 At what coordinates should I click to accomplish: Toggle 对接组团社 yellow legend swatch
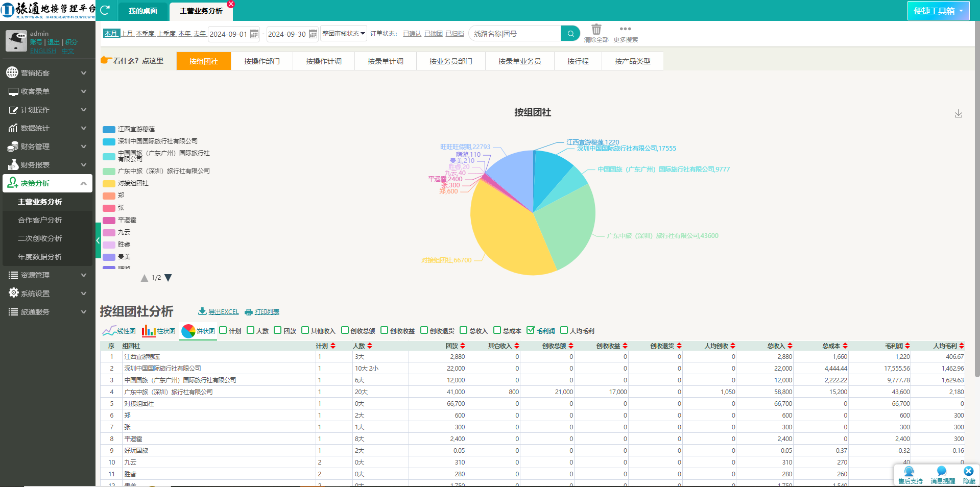tap(109, 183)
